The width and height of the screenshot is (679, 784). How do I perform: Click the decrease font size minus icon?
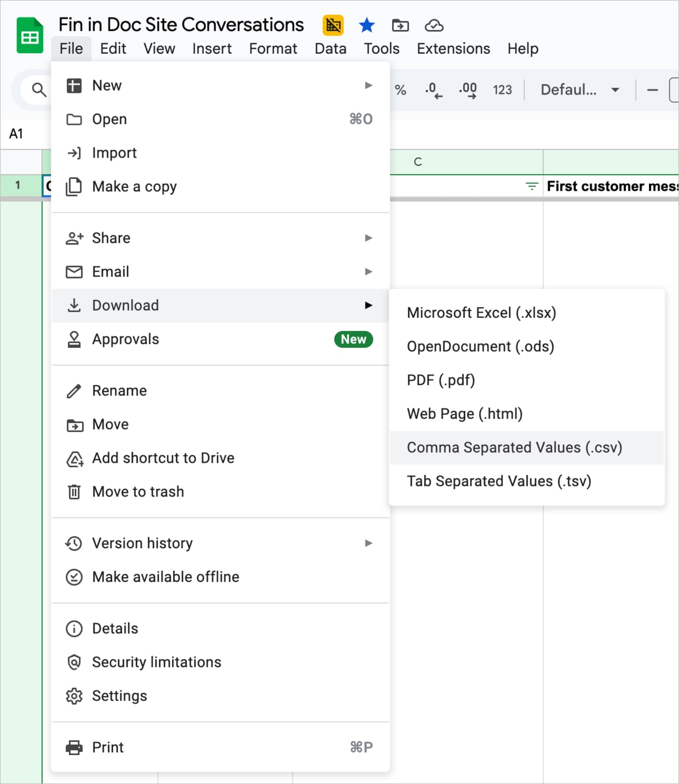[652, 89]
